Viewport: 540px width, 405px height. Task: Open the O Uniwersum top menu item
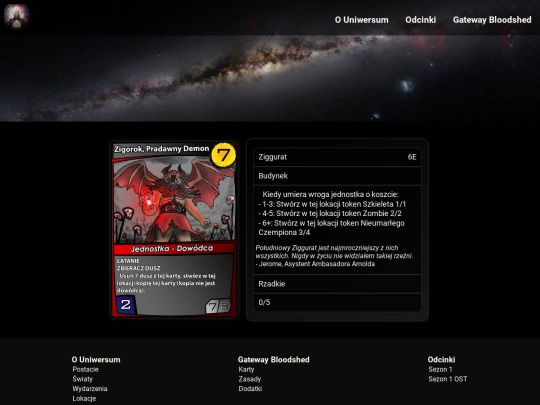point(361,20)
